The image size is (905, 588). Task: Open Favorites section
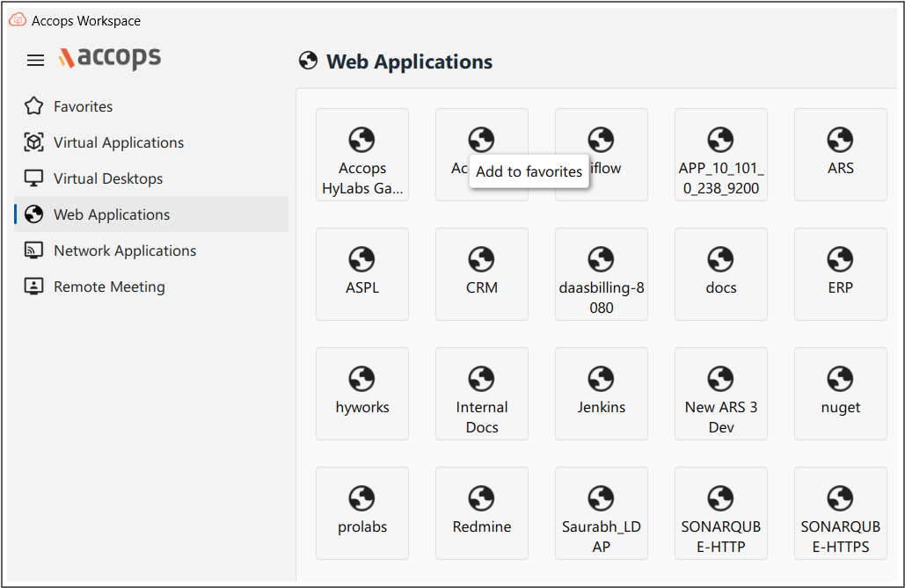tap(151, 106)
